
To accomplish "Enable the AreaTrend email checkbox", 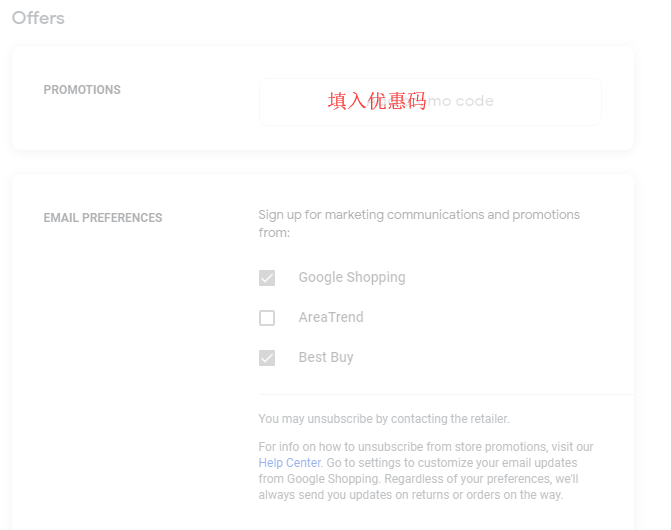I will pos(267,318).
